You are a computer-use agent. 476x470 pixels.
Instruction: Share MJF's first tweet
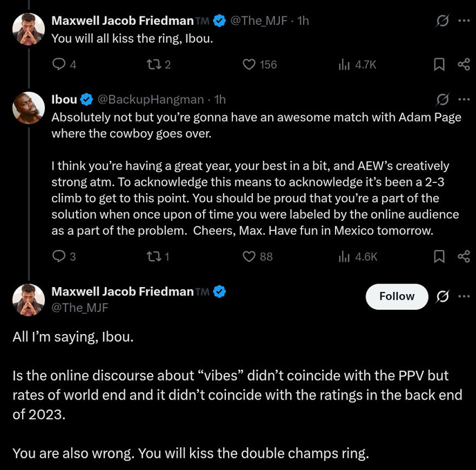pos(464,64)
